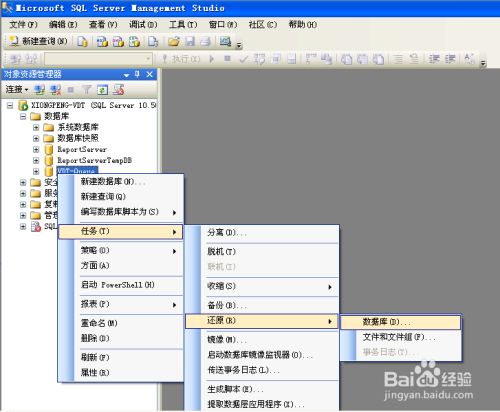Screen dimensions: 500x412
Task: Choose 启动 PowerShell(H) in context menu
Action: click(x=121, y=285)
